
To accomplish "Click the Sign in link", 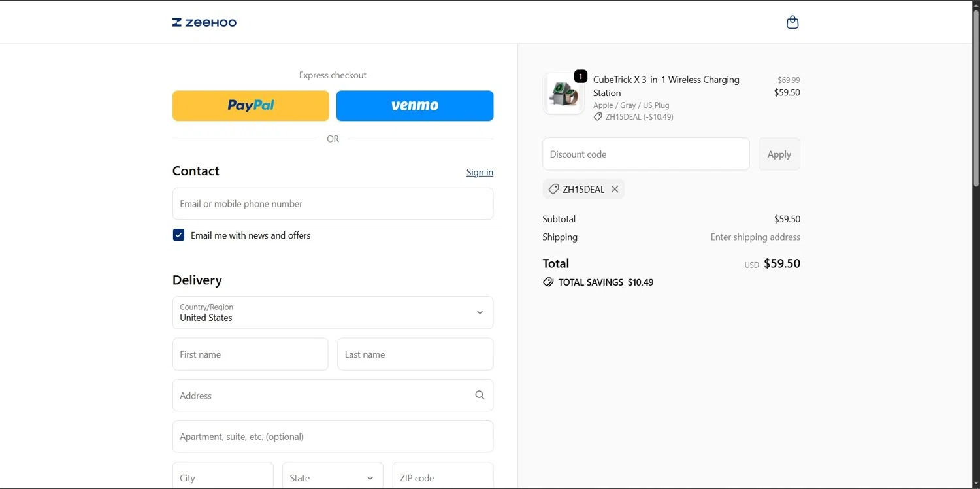I will pyautogui.click(x=480, y=172).
